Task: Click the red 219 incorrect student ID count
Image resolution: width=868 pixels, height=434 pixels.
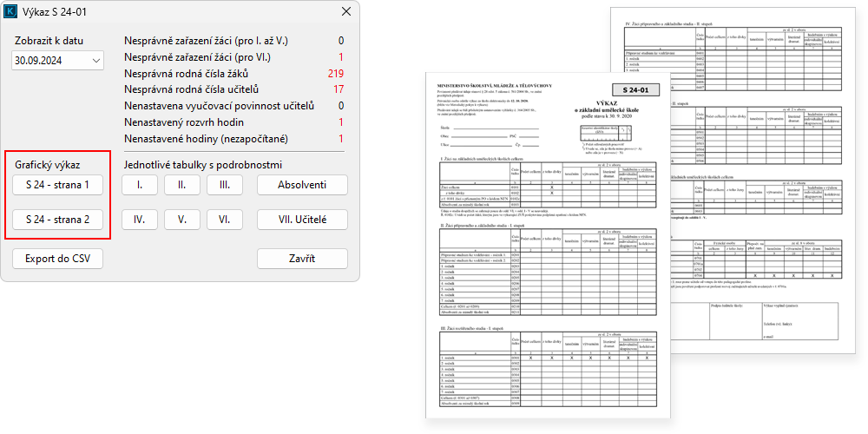Action: tap(336, 73)
